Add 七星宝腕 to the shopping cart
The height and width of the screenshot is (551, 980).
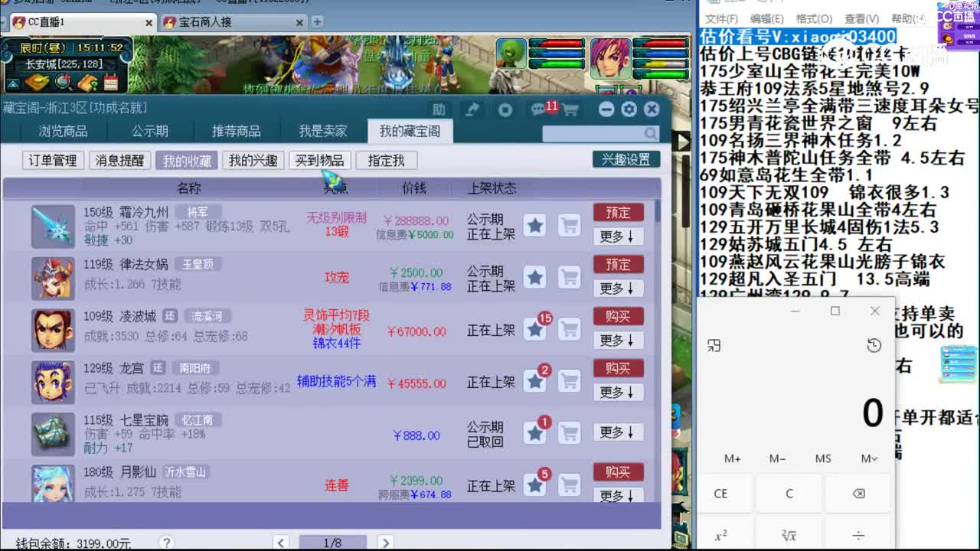click(x=569, y=434)
